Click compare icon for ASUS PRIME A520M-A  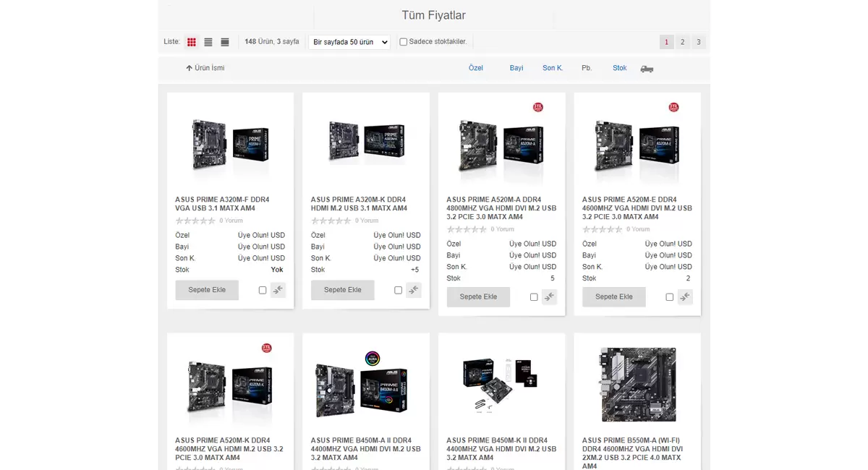pyautogui.click(x=550, y=297)
